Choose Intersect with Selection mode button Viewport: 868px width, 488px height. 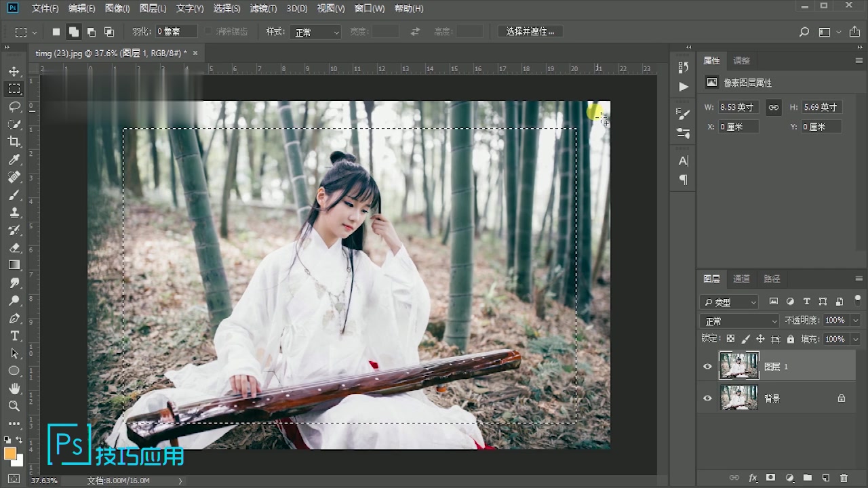(109, 32)
